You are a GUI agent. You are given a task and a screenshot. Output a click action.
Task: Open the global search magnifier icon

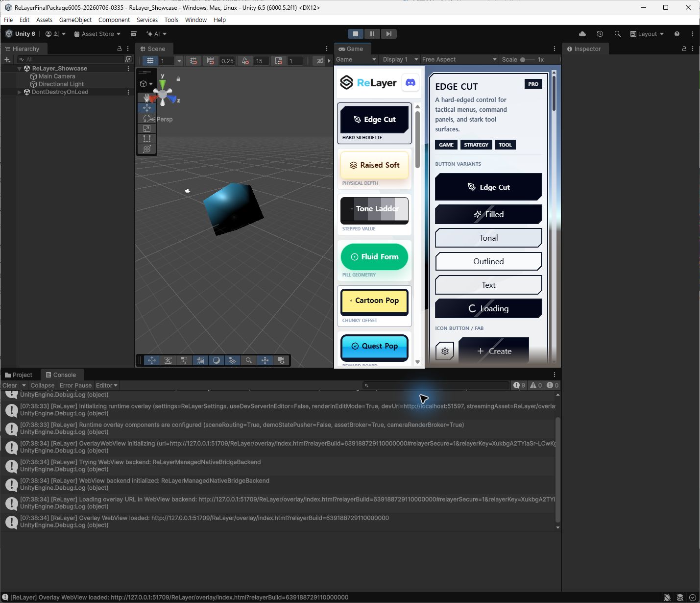click(618, 34)
